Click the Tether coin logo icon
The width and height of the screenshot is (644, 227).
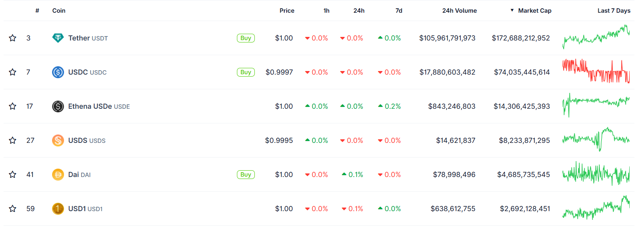[x=58, y=38]
